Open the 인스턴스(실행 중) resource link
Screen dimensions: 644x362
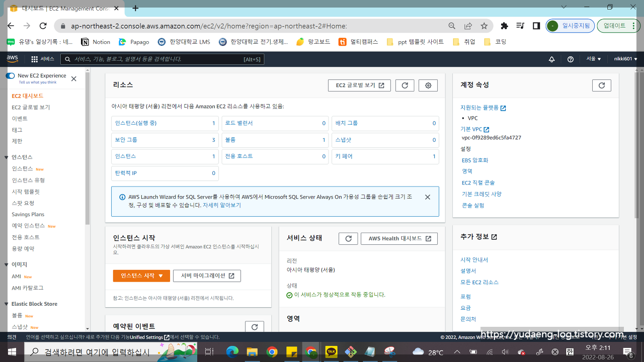coord(135,123)
